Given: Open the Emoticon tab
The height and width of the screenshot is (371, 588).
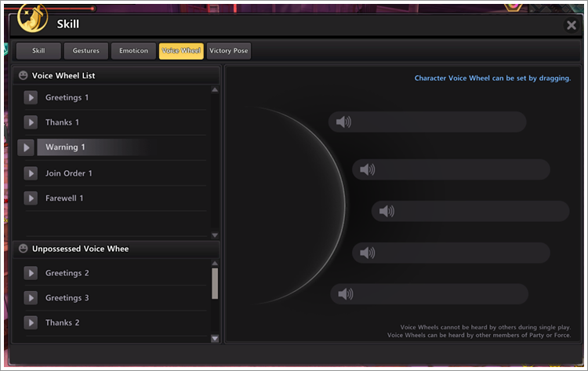Looking at the screenshot, I should (x=133, y=51).
